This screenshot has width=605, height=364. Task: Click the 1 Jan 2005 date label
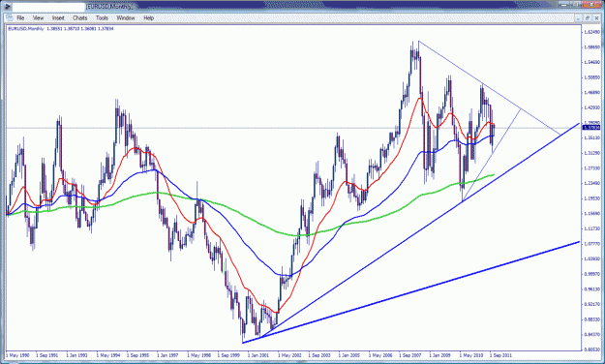click(x=349, y=354)
